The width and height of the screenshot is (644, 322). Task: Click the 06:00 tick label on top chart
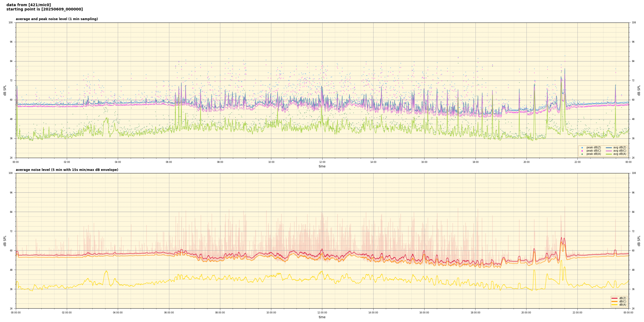pyautogui.click(x=169, y=162)
